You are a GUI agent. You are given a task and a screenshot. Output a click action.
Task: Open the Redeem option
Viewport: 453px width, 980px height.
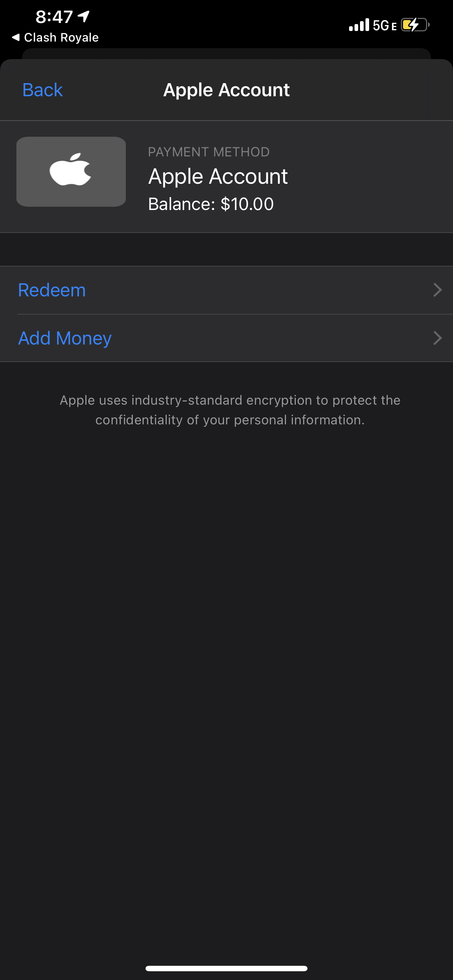coord(52,290)
